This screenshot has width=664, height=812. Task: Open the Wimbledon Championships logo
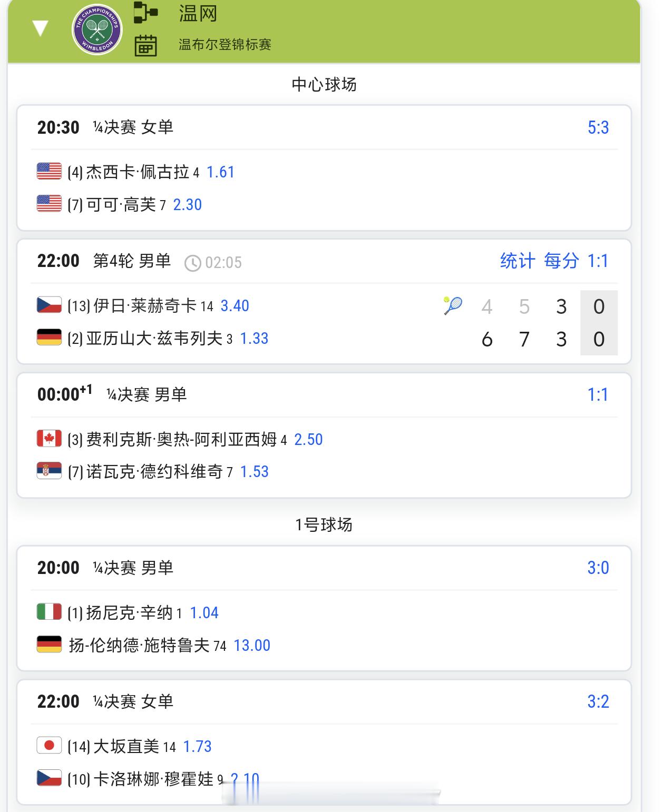(x=97, y=29)
